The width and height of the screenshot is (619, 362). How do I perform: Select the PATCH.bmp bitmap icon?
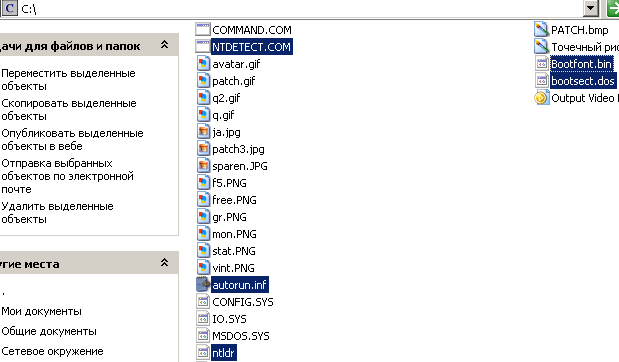[x=542, y=30]
